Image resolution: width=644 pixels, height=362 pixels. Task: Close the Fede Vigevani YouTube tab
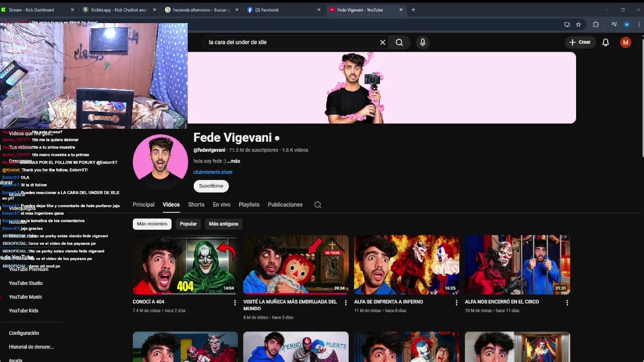(401, 10)
